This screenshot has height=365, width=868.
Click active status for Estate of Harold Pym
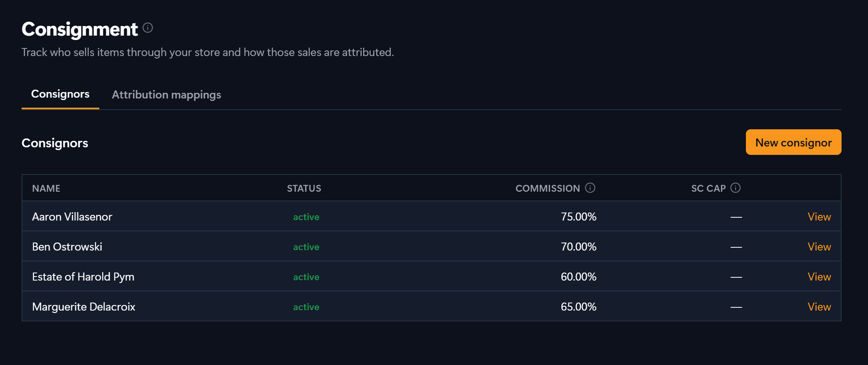[x=306, y=277]
